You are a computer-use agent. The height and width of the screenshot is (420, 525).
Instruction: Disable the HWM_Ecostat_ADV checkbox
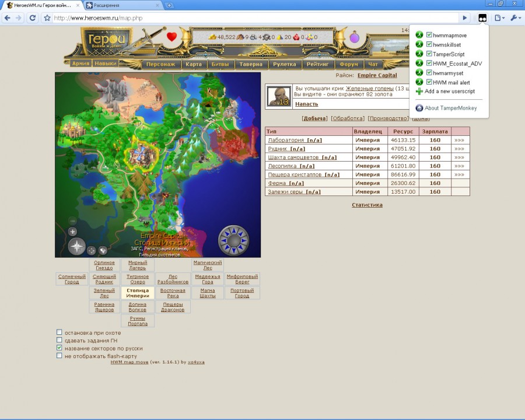429,63
